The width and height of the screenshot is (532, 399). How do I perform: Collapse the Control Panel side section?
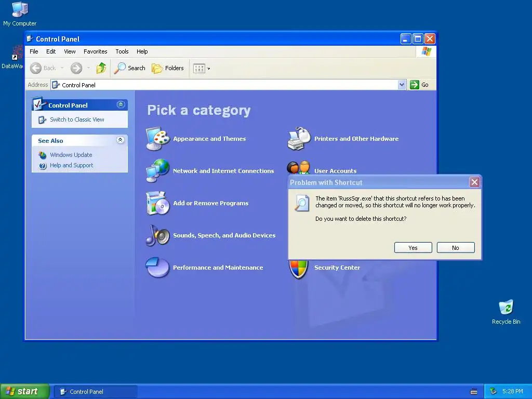[121, 104]
